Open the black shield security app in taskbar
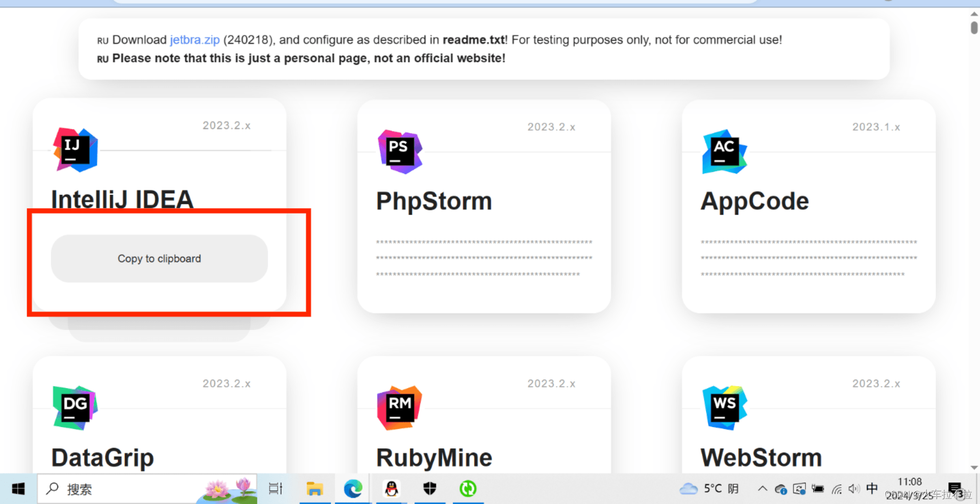This screenshot has height=504, width=980. coord(430,489)
